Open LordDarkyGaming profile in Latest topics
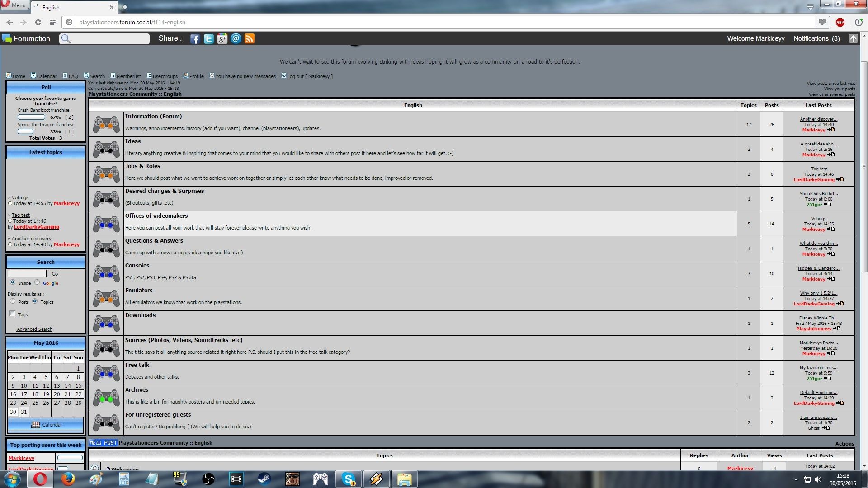This screenshot has width=868, height=488. 36,227
